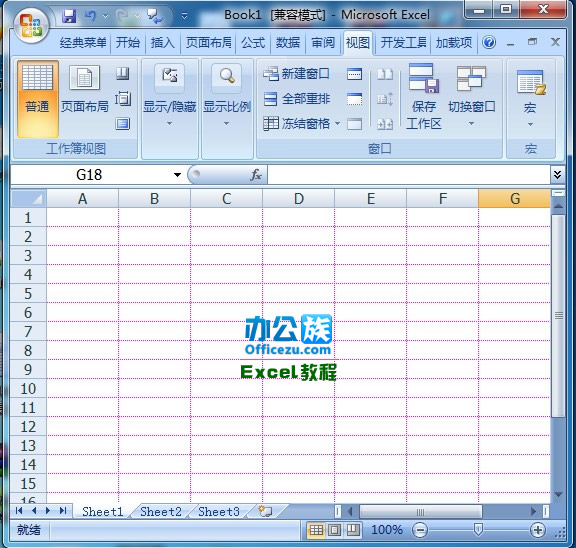
Task: Click View Side by Side icon
Action: (x=385, y=74)
